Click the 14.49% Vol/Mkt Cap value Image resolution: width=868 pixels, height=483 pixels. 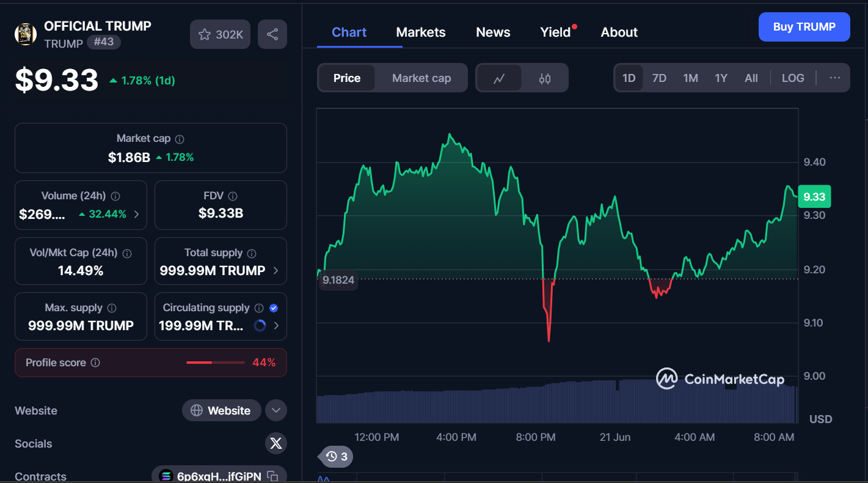tap(81, 270)
